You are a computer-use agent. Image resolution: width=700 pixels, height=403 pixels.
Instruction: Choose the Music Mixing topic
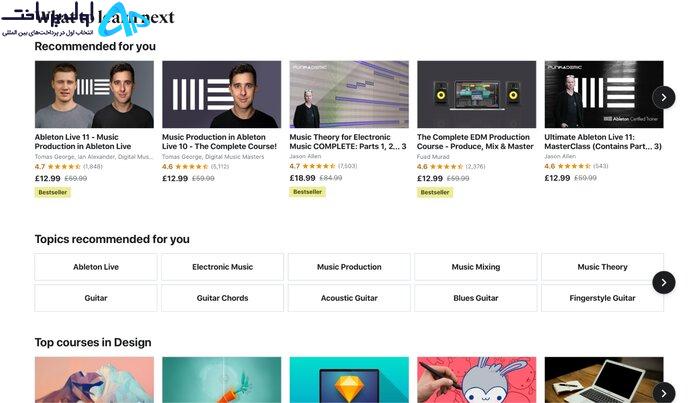coord(476,267)
